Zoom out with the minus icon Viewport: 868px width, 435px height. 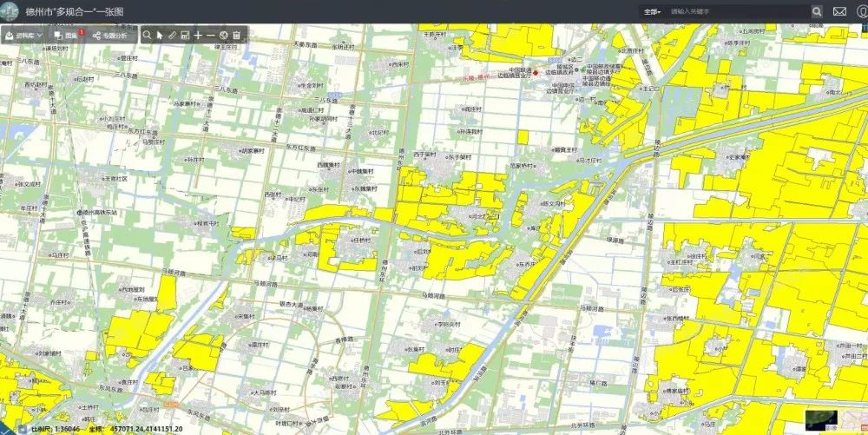tap(210, 36)
